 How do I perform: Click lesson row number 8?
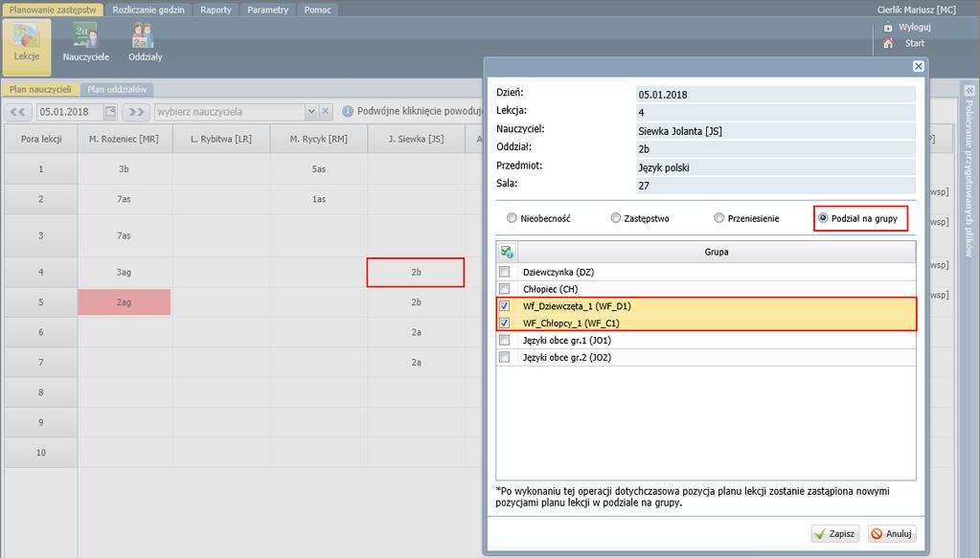tap(40, 392)
